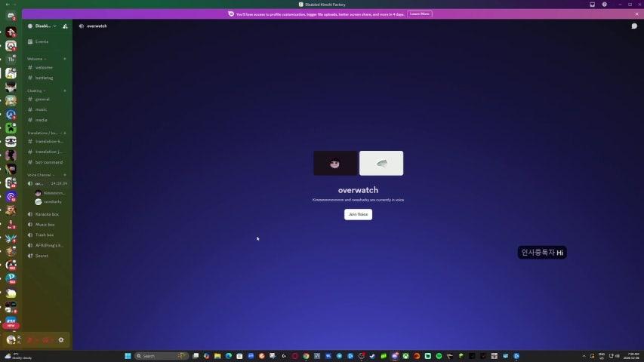The image size is (644, 362).
Task: Open the Windows Start menu
Action: coord(128,356)
